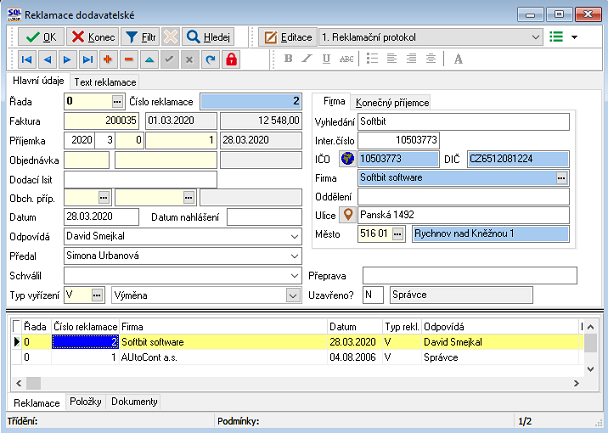Screen dimensions: 608x433
Task: Click the Firma column header in grid
Action: [223, 327]
